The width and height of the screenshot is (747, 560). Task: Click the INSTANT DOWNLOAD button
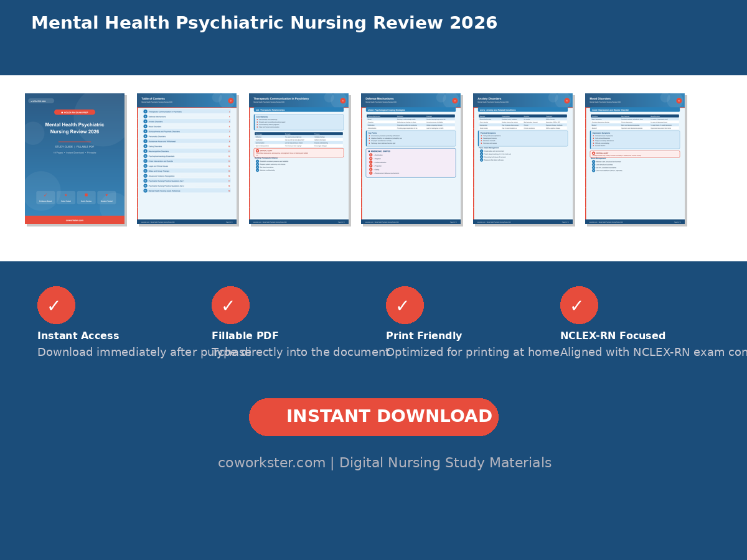tap(374, 417)
